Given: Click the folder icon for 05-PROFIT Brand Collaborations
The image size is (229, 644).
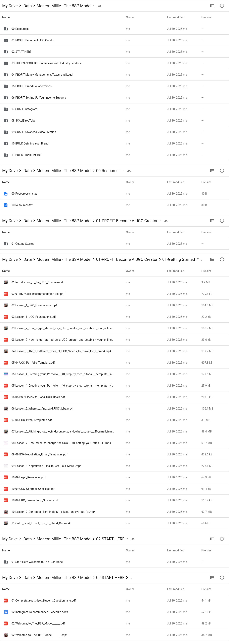Looking at the screenshot, I should (6, 86).
